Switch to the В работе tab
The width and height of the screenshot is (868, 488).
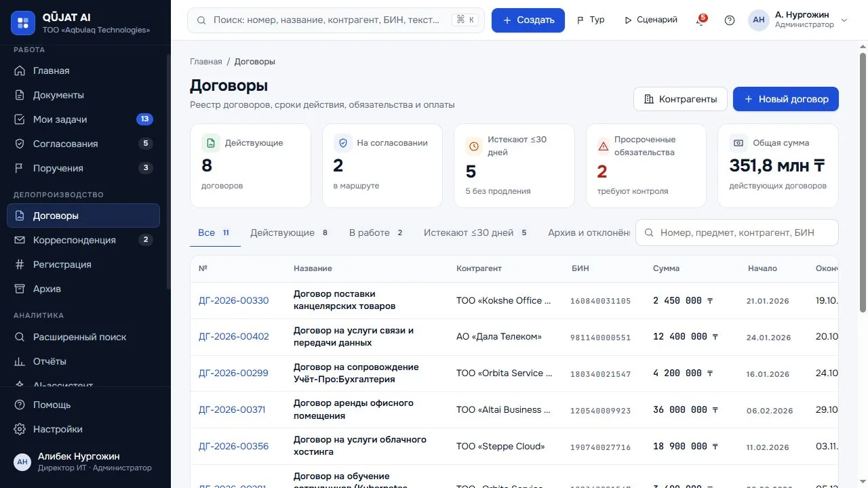pyautogui.click(x=376, y=232)
